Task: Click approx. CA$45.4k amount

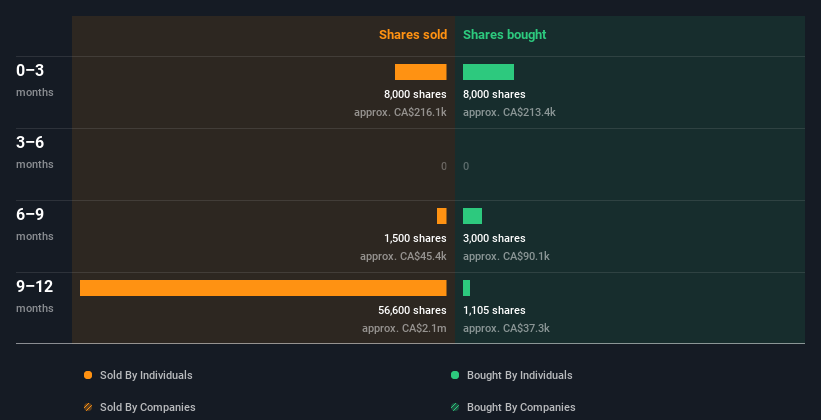Action: pyautogui.click(x=404, y=257)
